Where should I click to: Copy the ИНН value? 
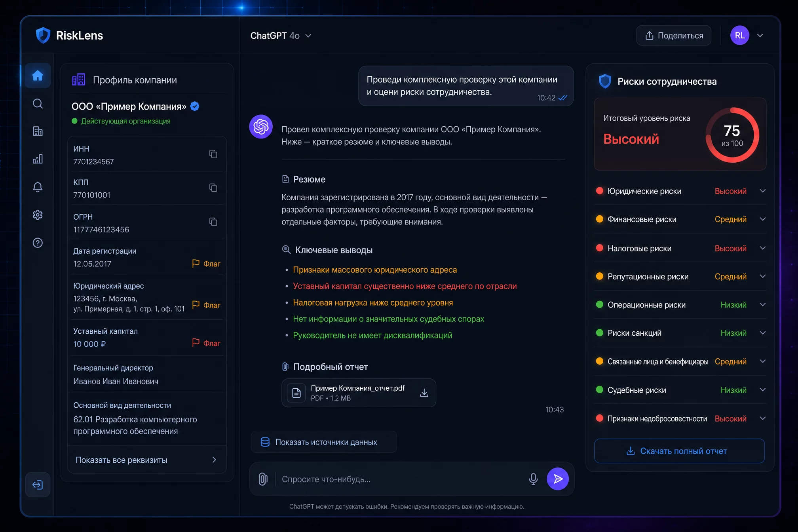pyautogui.click(x=213, y=154)
